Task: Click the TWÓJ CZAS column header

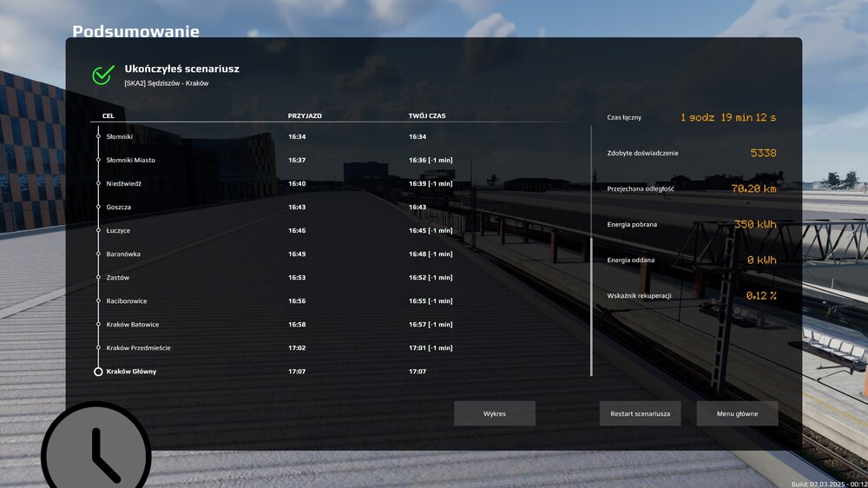Action: 428,115
